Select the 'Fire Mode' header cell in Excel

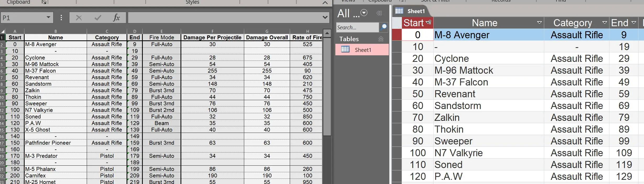click(x=162, y=37)
